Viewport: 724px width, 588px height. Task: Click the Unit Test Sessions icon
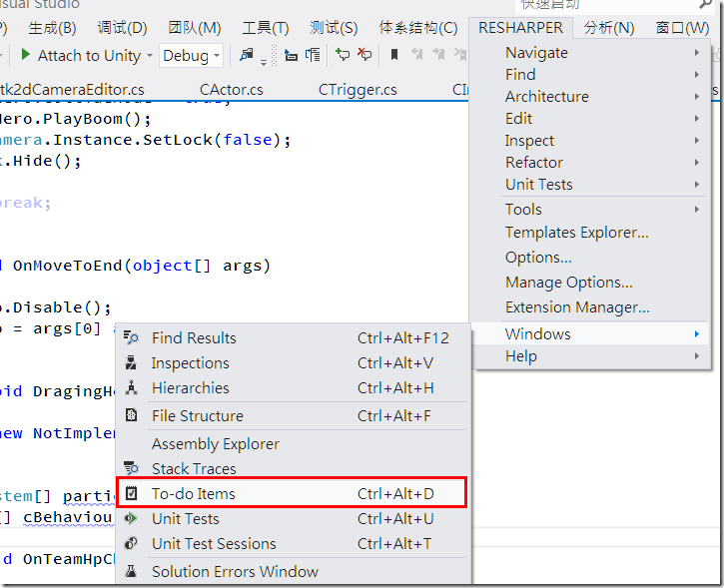coord(131,543)
